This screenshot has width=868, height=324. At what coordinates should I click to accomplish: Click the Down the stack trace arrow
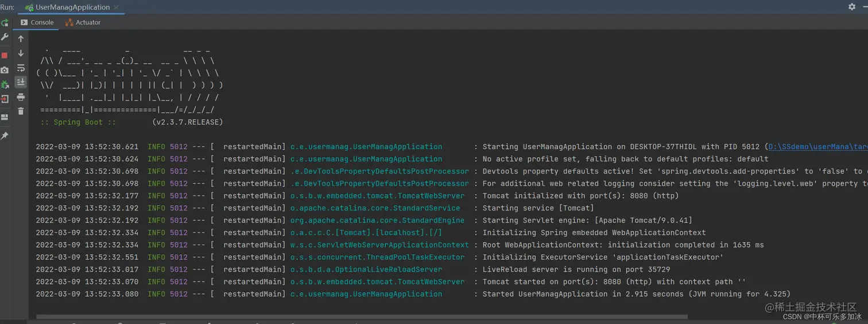point(21,53)
